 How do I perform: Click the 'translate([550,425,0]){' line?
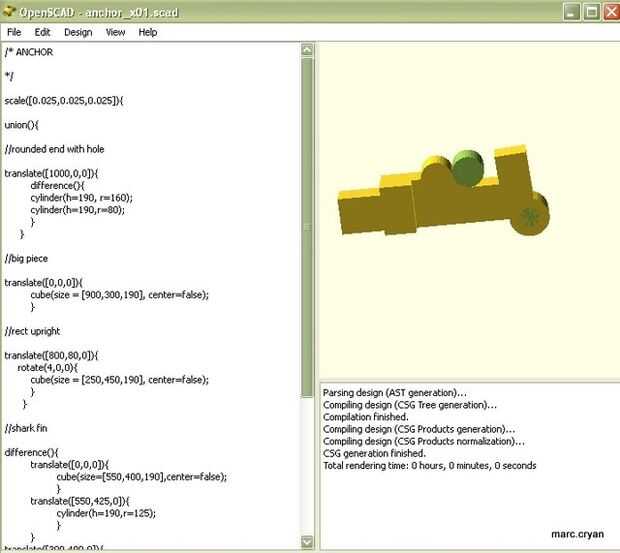[x=80, y=501]
